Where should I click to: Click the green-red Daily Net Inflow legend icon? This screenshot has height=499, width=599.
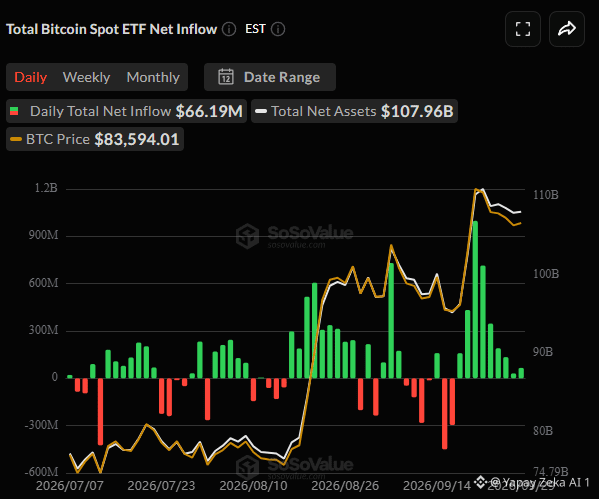coord(14,111)
